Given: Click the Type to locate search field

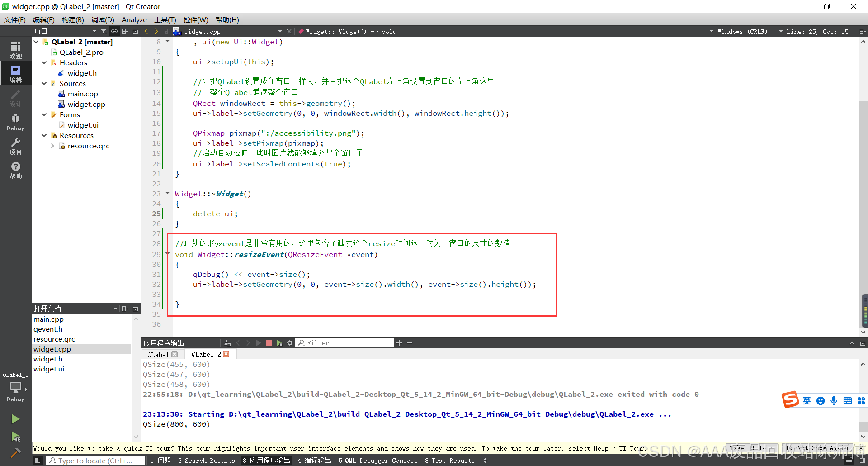Looking at the screenshot, I should coord(96,461).
